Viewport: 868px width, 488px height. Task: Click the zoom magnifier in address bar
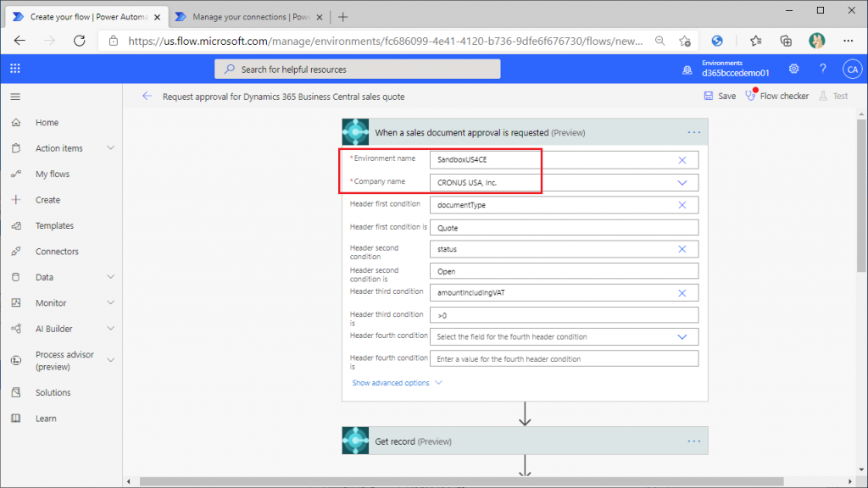[659, 41]
